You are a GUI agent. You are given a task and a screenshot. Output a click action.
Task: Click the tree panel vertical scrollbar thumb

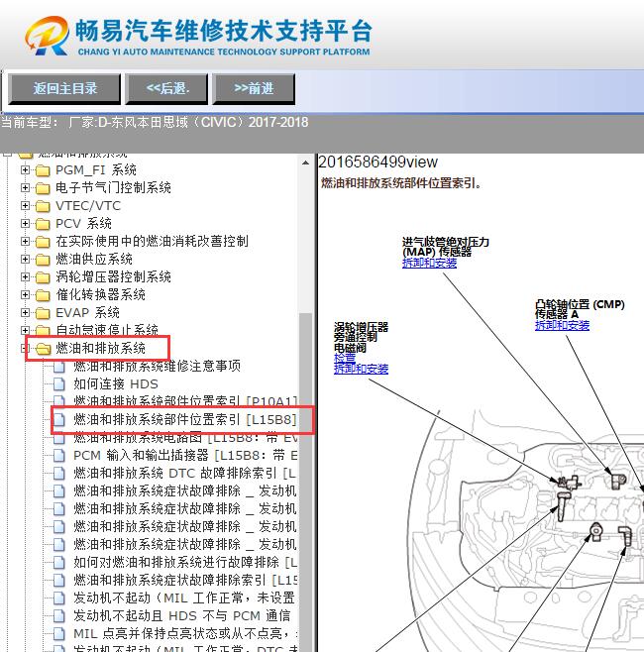tap(305, 483)
